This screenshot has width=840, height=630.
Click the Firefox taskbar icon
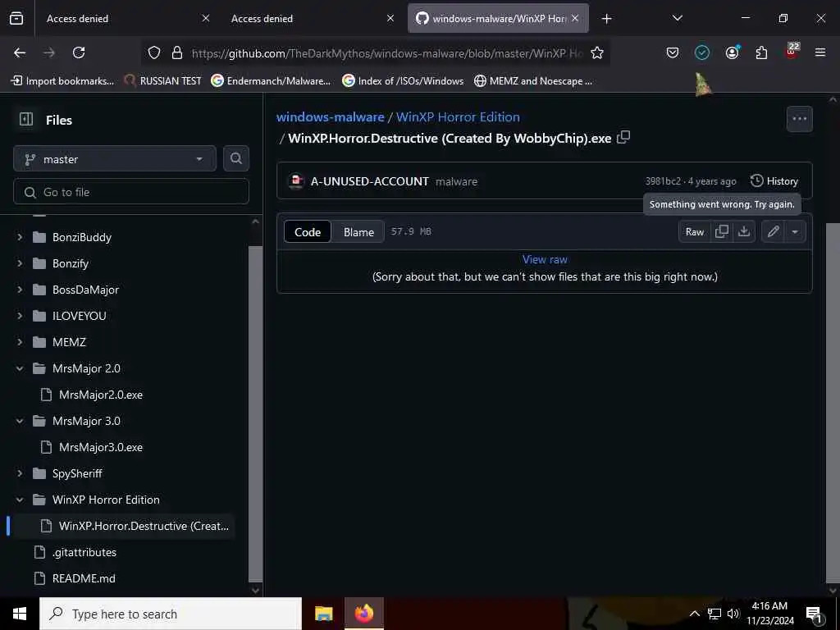click(x=363, y=614)
